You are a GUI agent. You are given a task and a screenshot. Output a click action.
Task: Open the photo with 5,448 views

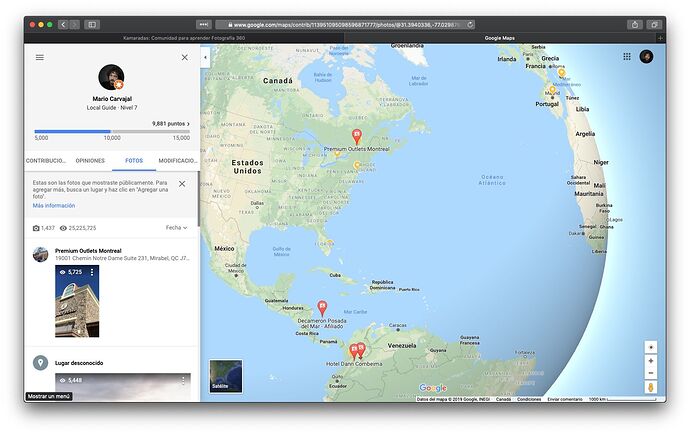(x=123, y=387)
